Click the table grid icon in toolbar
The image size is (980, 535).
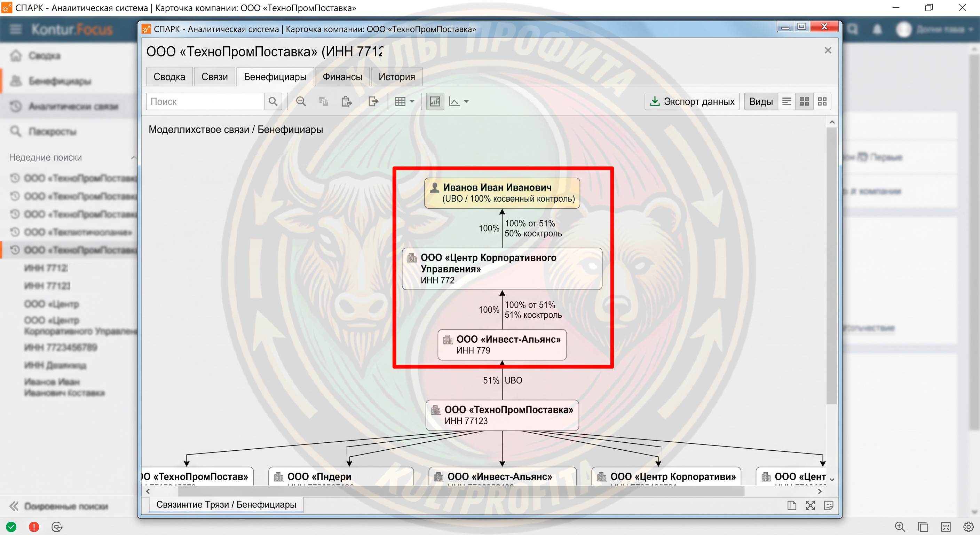tap(400, 102)
